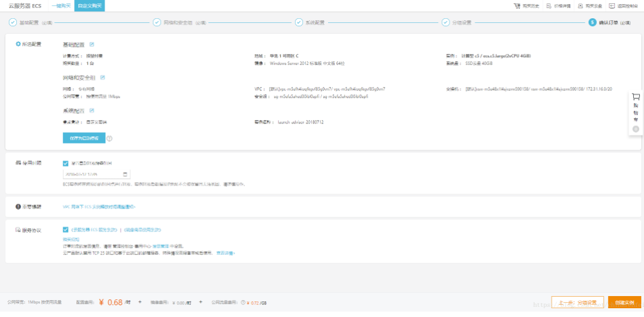The width and height of the screenshot is (644, 317).
Task: Click the blue save-as-launch-template button
Action: [84, 138]
